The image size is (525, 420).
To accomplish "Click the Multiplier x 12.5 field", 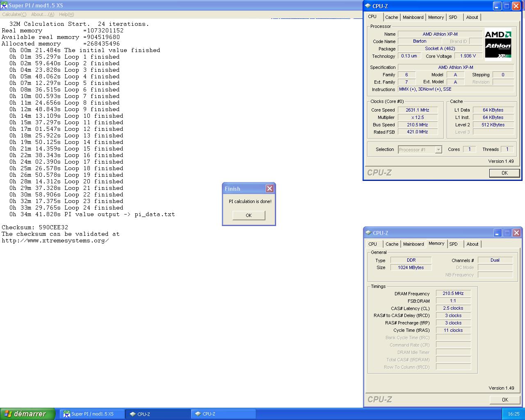I will (x=418, y=117).
